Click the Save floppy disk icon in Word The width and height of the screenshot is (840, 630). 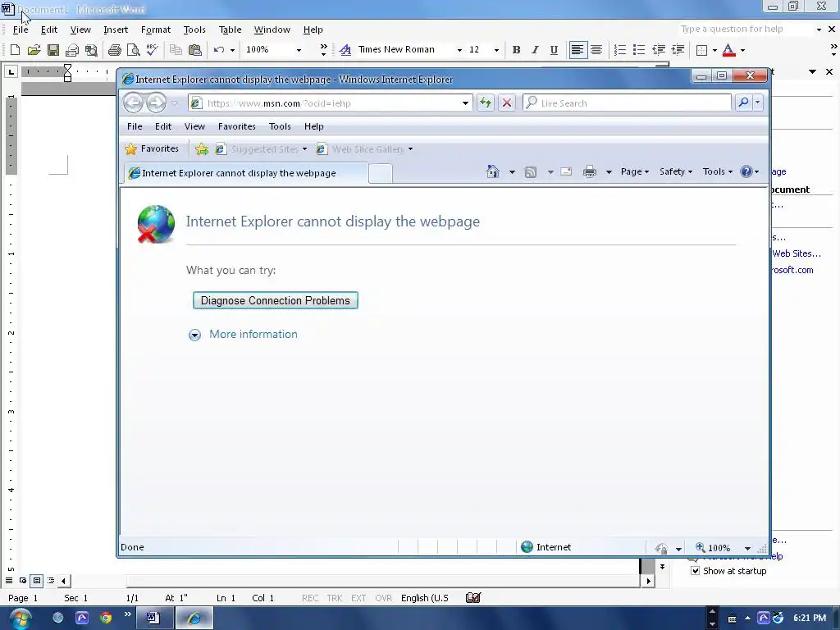coord(53,50)
